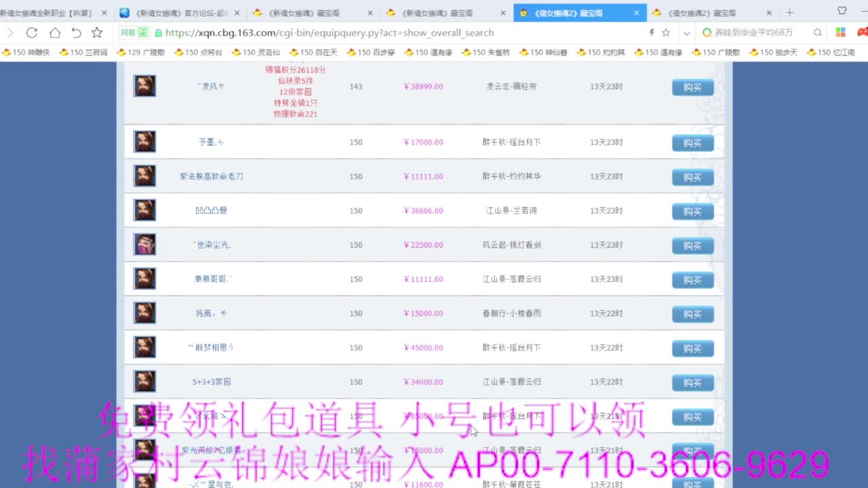Click the browser home icon
The image size is (868, 488).
coord(54,32)
